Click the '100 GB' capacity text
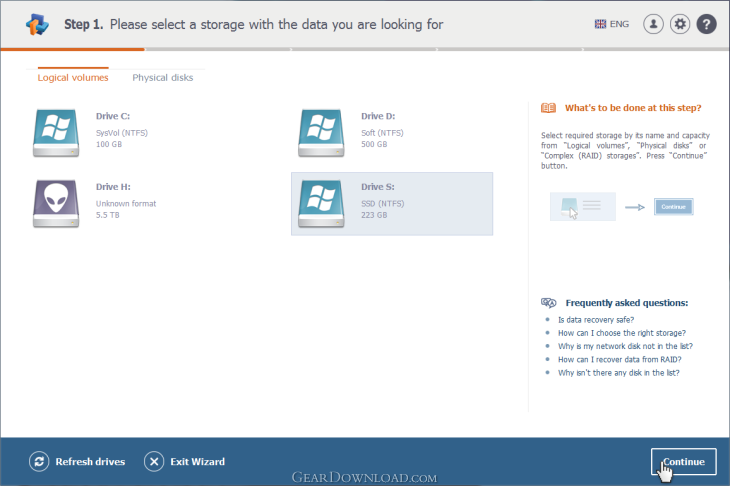This screenshot has width=730, height=486. coord(108,144)
